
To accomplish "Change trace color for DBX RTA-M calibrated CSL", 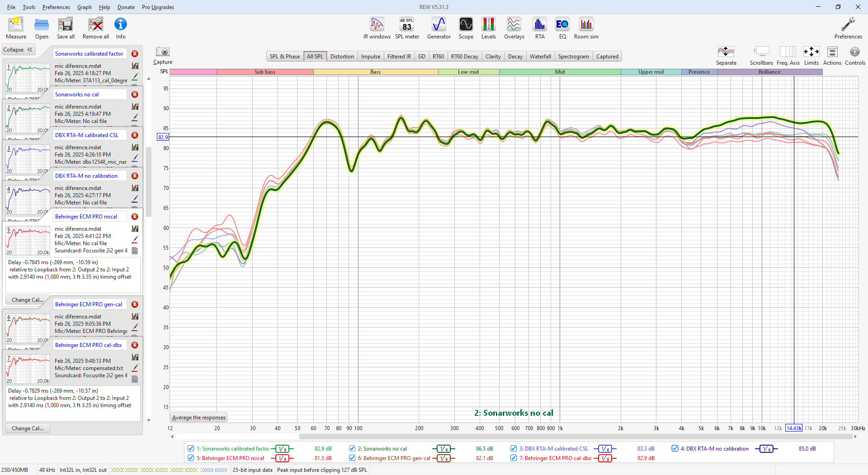I will coord(135,158).
